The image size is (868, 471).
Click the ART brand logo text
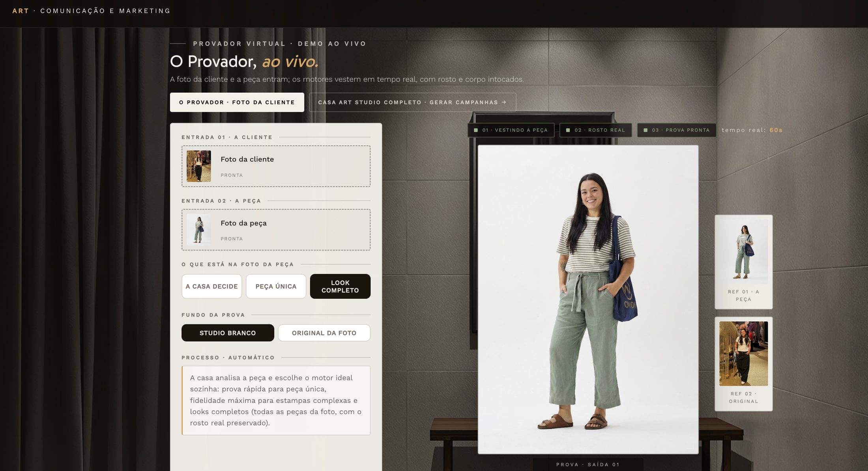21,11
